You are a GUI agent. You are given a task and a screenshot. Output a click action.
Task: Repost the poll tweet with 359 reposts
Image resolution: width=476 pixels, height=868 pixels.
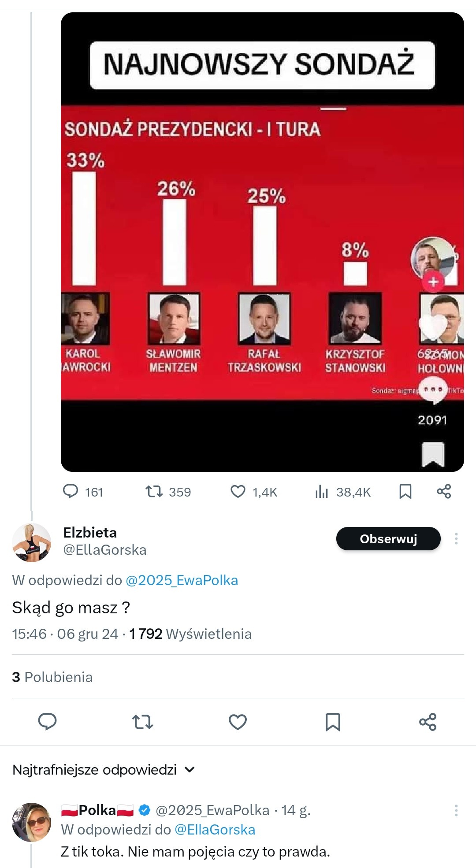pyautogui.click(x=154, y=491)
